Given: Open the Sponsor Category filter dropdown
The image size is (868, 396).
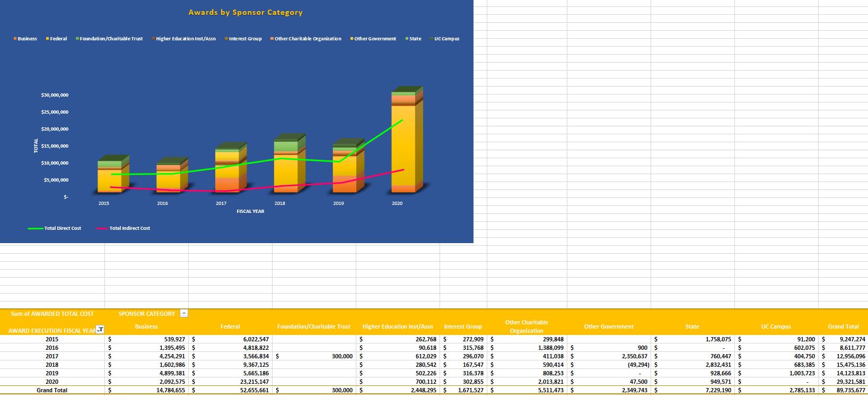Looking at the screenshot, I should tap(184, 313).
